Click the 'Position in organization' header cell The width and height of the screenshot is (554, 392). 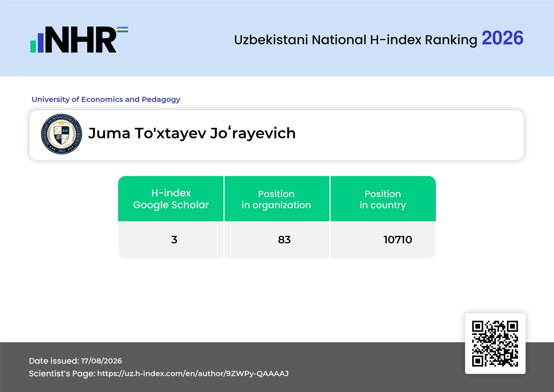point(277,199)
